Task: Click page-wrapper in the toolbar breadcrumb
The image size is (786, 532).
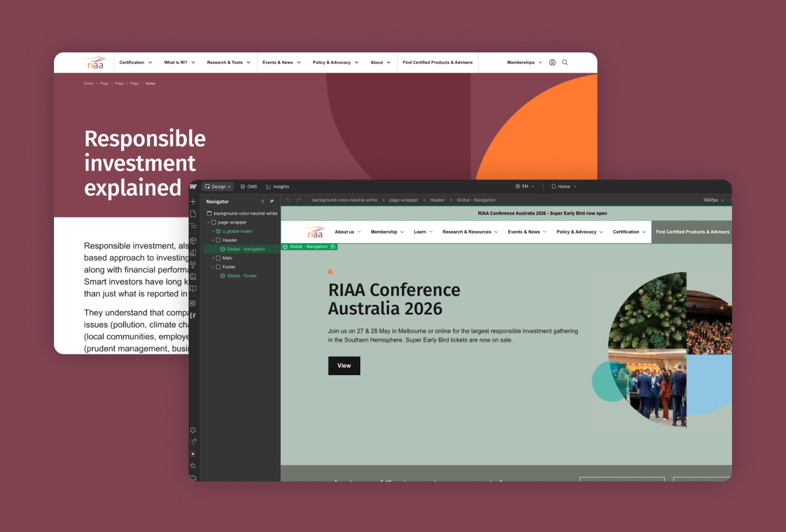Action: pyautogui.click(x=403, y=200)
